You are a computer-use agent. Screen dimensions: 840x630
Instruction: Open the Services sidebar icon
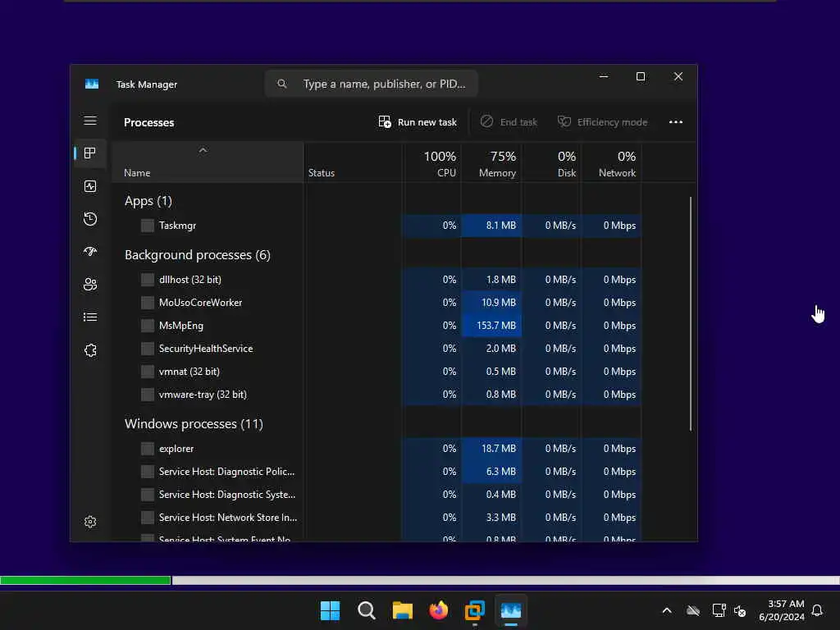pos(90,349)
